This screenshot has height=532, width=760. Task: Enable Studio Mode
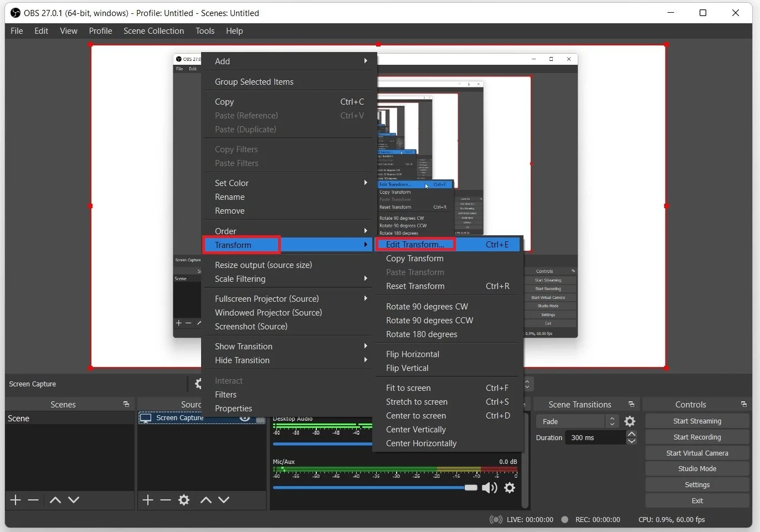tap(697, 468)
